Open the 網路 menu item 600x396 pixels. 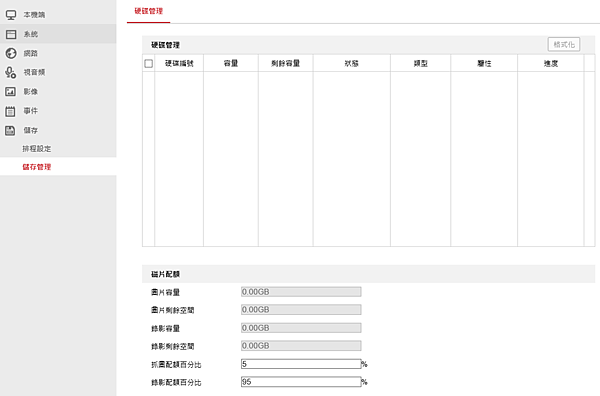click(x=58, y=53)
